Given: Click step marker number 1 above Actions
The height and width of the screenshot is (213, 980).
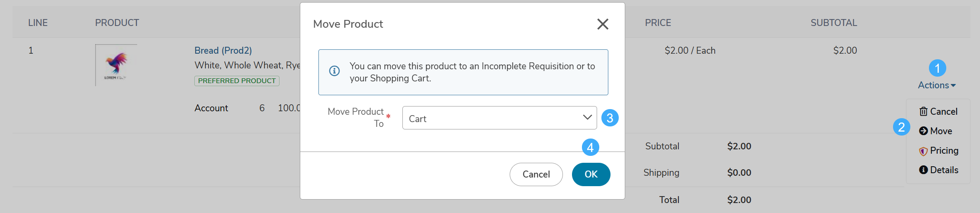Looking at the screenshot, I should [937, 68].
